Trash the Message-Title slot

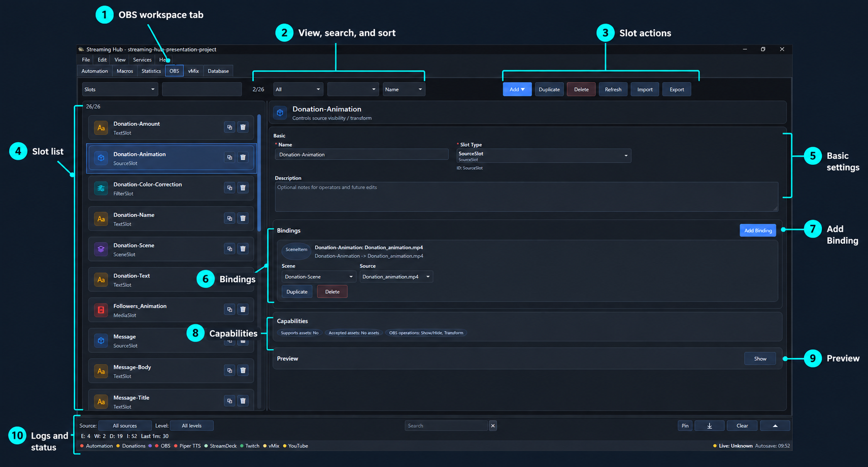[x=243, y=401]
